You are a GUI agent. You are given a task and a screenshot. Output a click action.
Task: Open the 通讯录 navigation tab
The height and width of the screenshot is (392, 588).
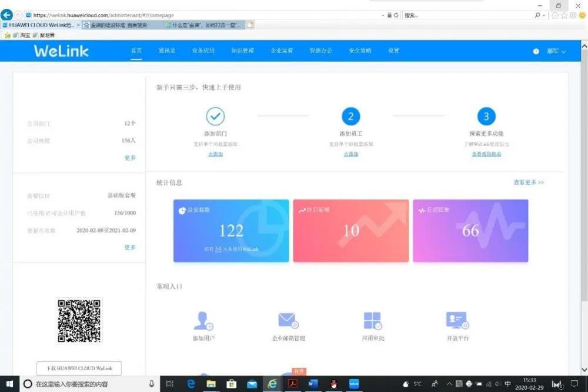tap(167, 51)
